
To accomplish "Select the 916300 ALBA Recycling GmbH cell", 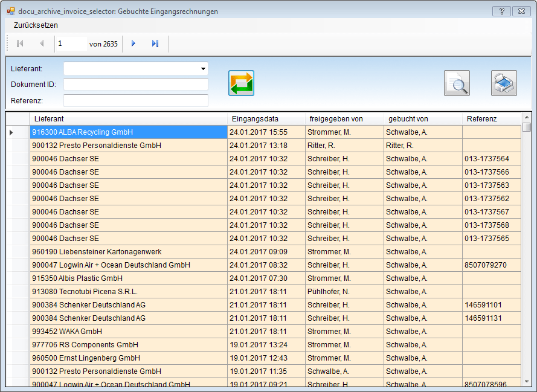I will tap(129, 132).
